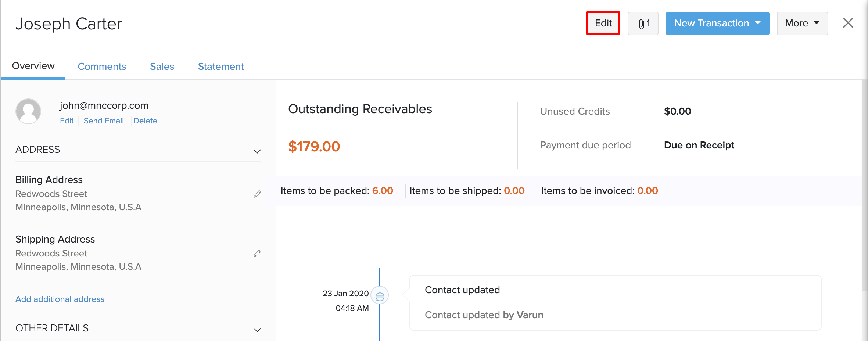Open the Statement tab
Viewport: 868px width, 341px height.
[x=220, y=67]
